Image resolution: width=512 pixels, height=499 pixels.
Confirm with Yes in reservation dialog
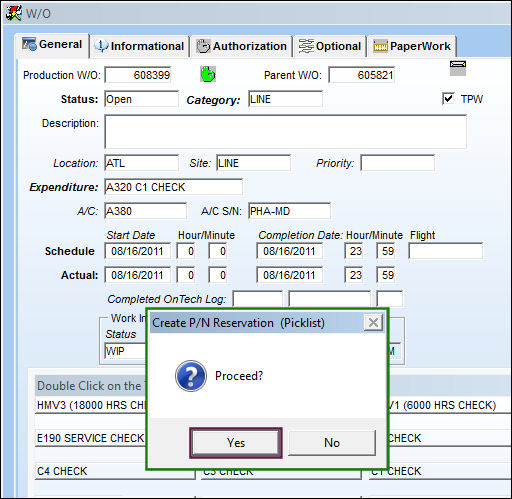(236, 443)
